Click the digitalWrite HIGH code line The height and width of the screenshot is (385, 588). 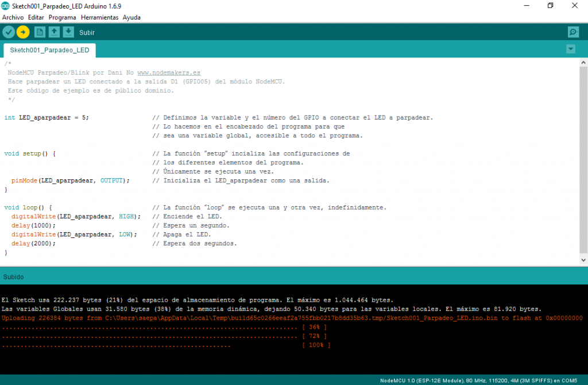tap(76, 217)
